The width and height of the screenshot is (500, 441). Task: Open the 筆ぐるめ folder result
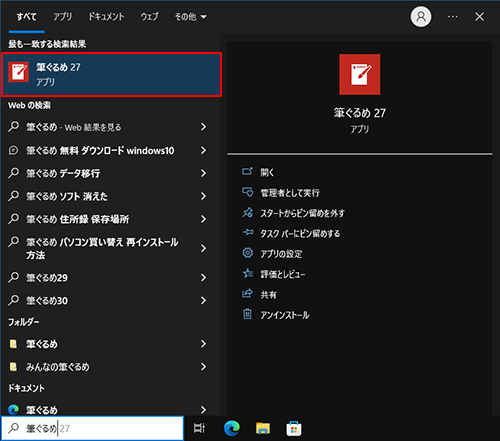pos(42,344)
